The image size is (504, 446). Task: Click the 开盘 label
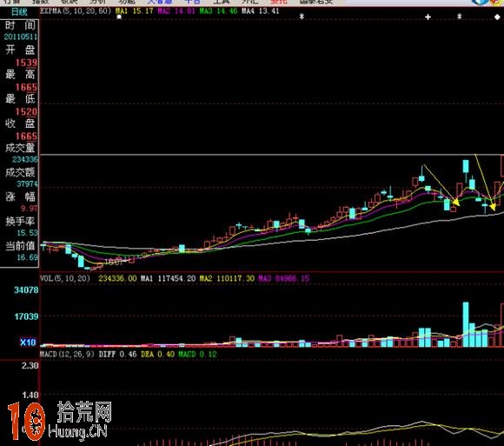pyautogui.click(x=20, y=50)
